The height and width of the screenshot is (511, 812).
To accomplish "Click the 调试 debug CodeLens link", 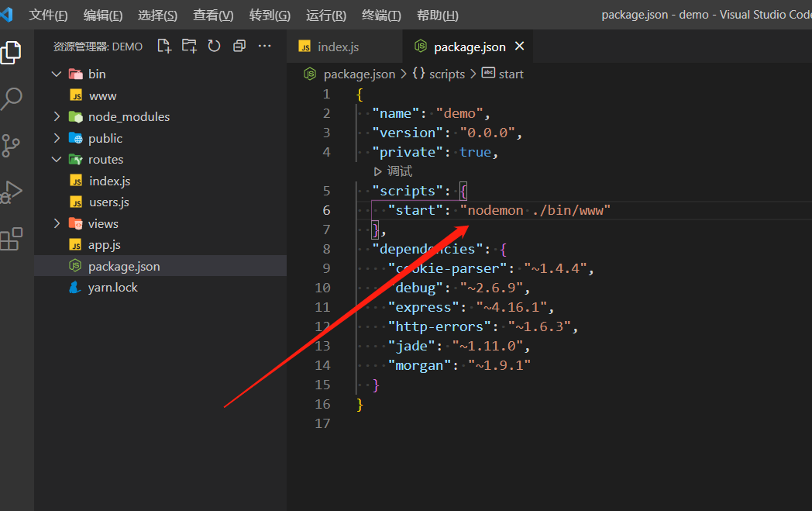I will [394, 171].
